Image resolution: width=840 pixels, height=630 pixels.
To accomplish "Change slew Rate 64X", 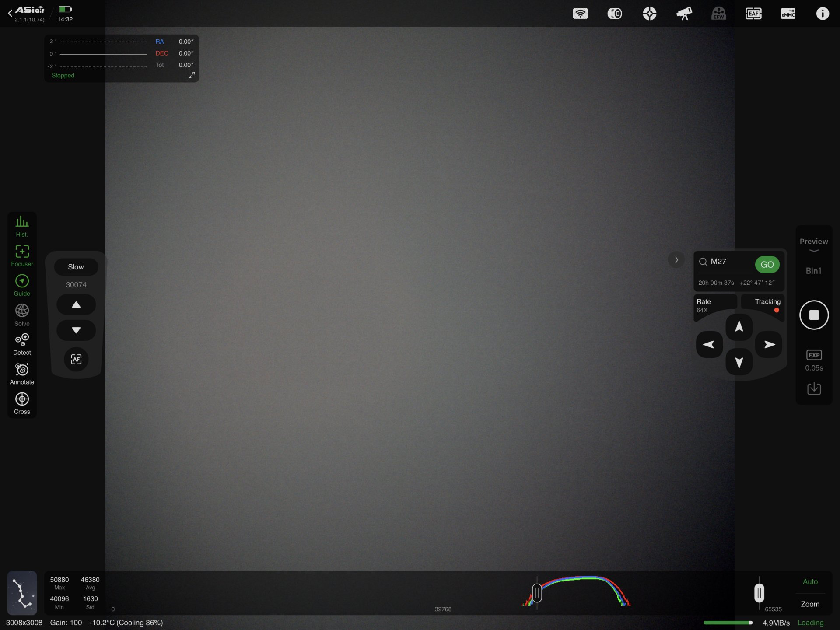I will (x=715, y=305).
